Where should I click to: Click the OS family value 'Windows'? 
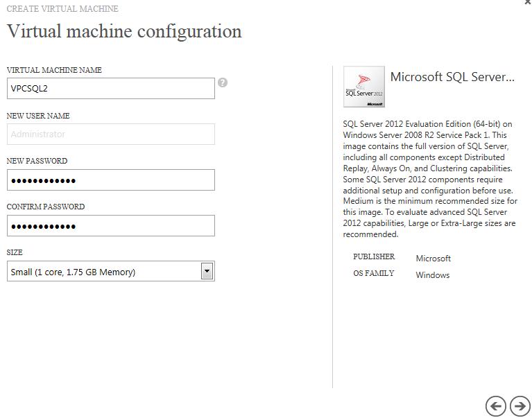pos(433,275)
